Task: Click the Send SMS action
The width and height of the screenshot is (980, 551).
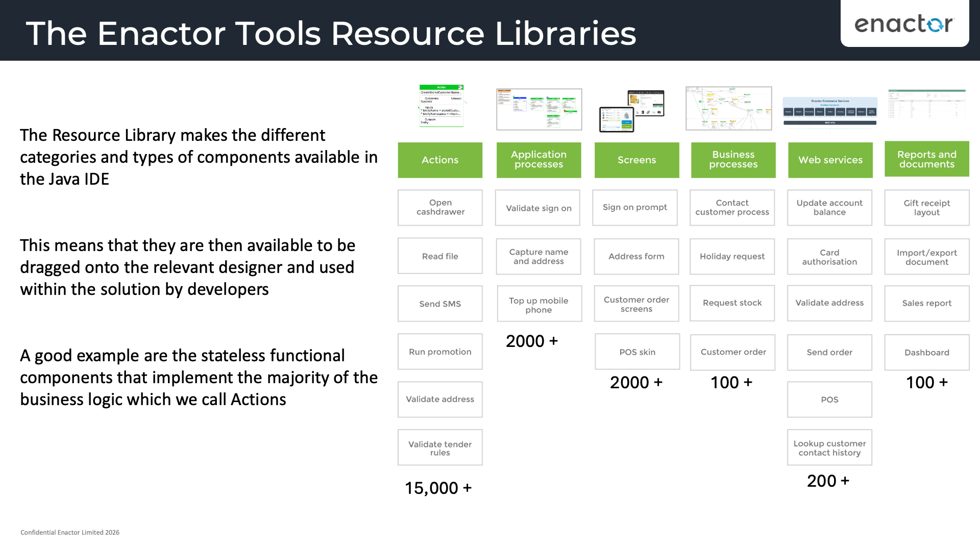Action: coord(439,304)
